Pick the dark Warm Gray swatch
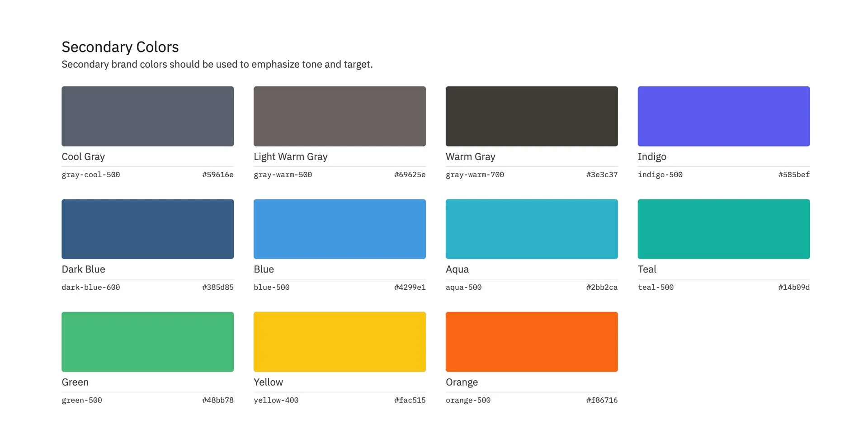 coord(532,116)
